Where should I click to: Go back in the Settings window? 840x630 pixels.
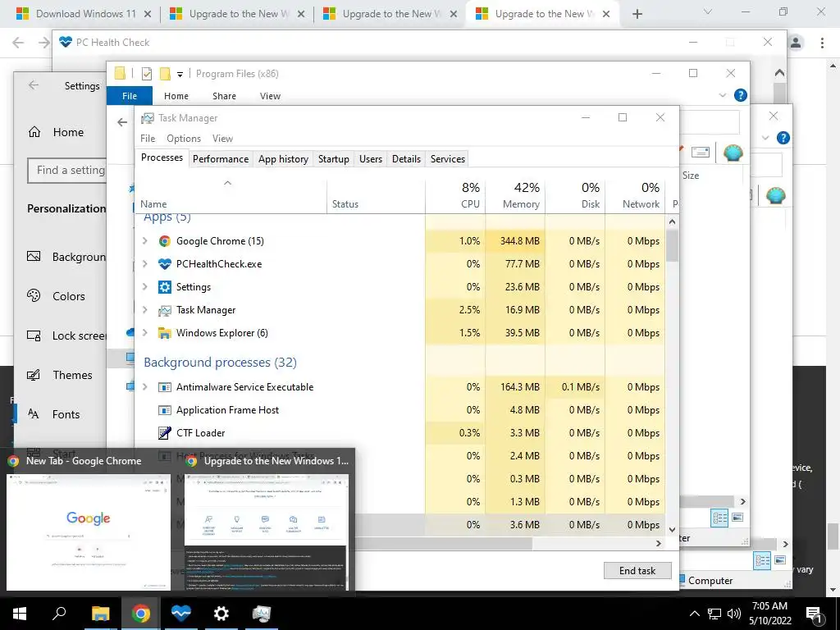coord(34,85)
